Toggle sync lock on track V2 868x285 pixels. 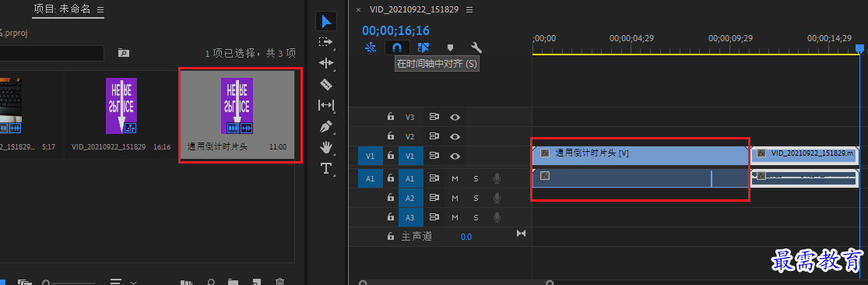click(x=434, y=136)
